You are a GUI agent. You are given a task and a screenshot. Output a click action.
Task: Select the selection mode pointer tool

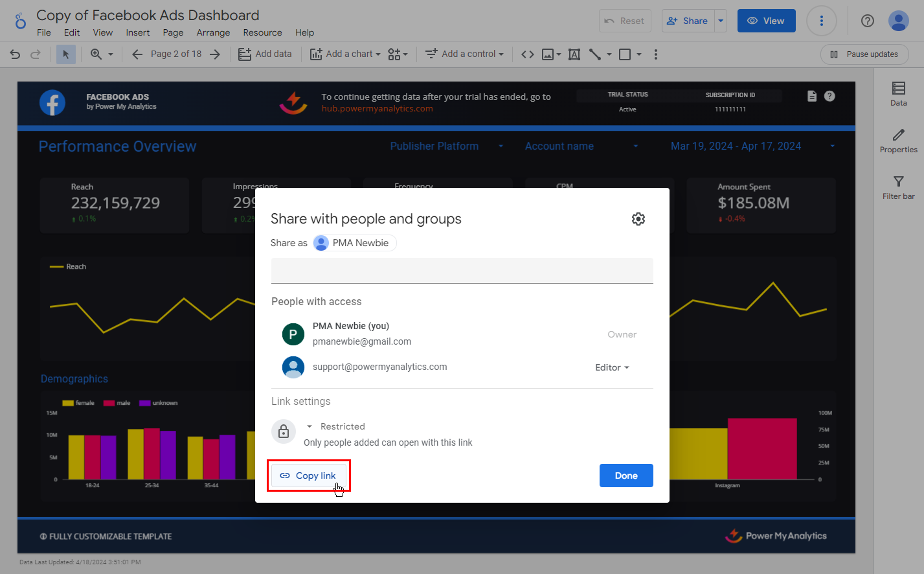[65, 54]
